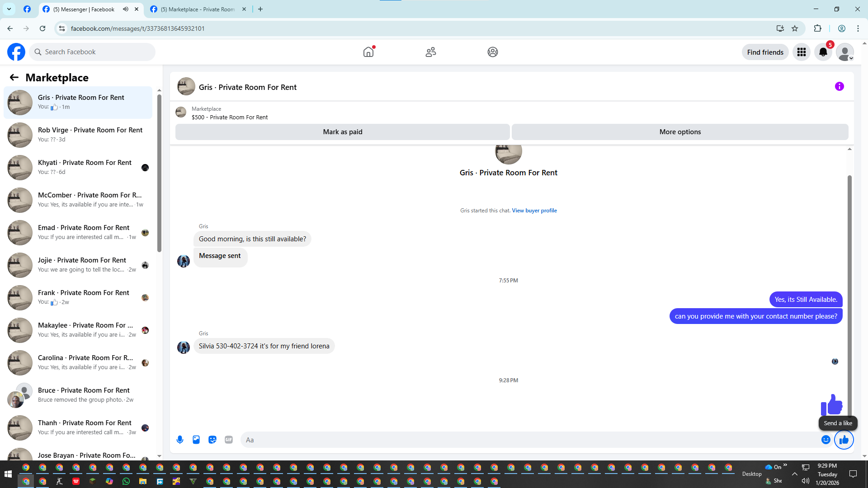Open the Facebook menu grid icon
The height and width of the screenshot is (488, 868).
coord(802,52)
